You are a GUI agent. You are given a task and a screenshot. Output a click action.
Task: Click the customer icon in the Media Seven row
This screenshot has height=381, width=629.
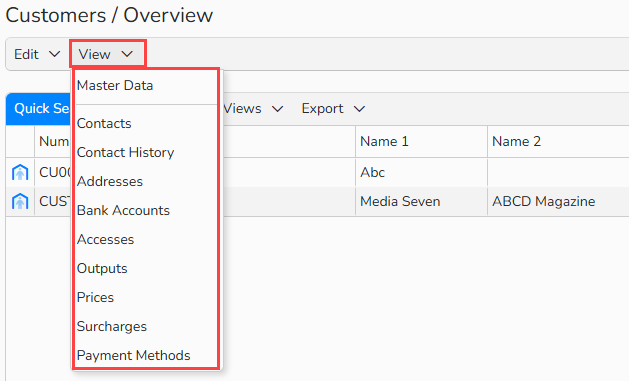20,201
